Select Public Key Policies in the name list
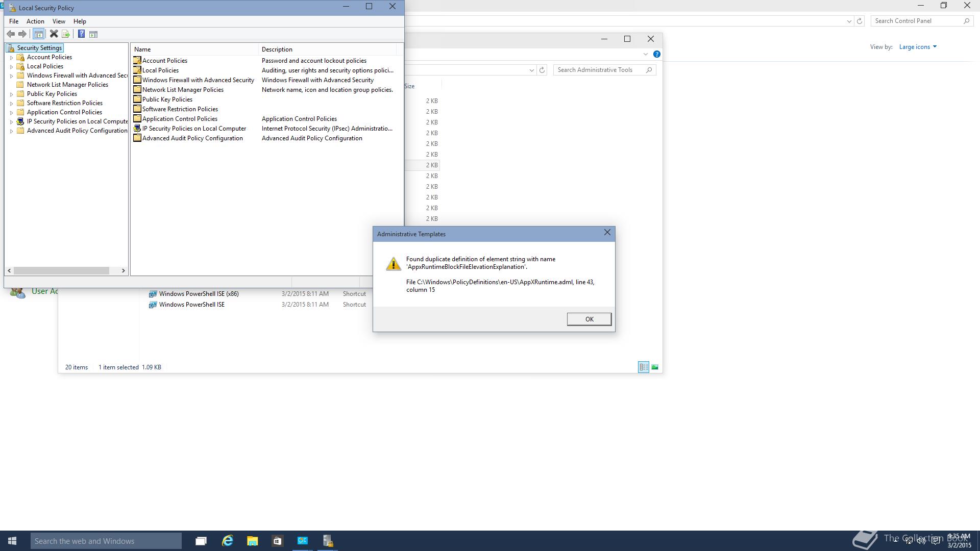The width and height of the screenshot is (980, 551). 167,99
